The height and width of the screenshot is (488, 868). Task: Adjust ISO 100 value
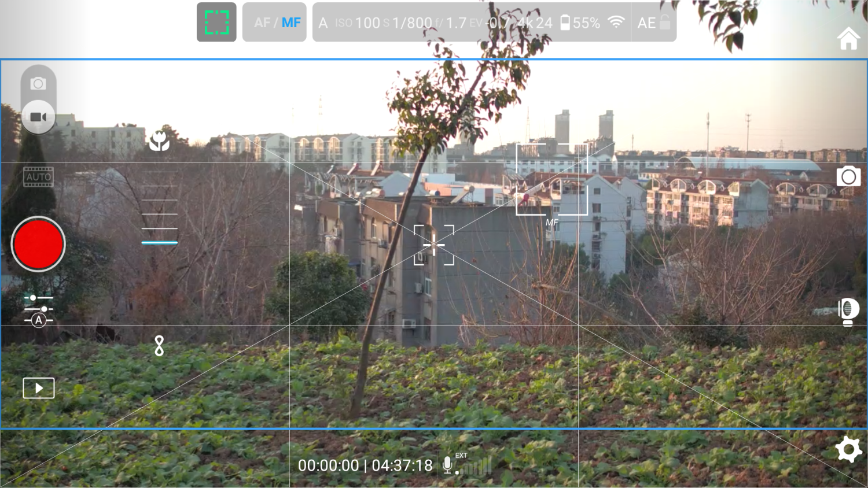pos(358,23)
